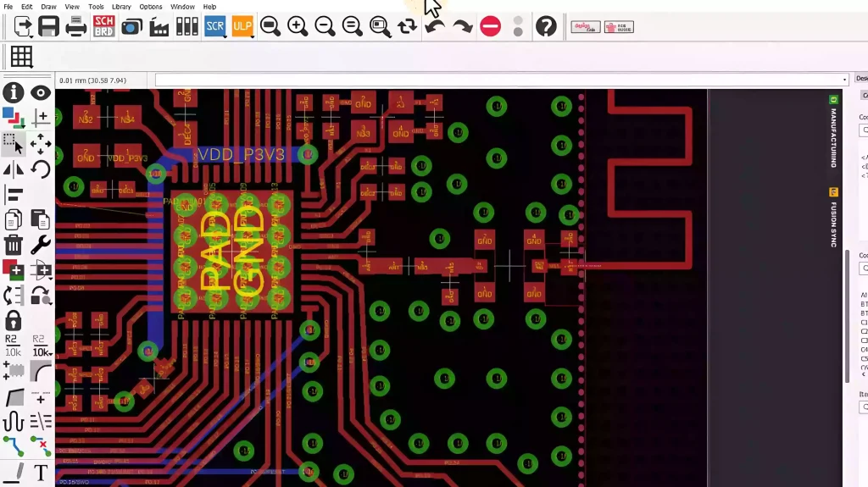Open the Window menu

click(182, 7)
